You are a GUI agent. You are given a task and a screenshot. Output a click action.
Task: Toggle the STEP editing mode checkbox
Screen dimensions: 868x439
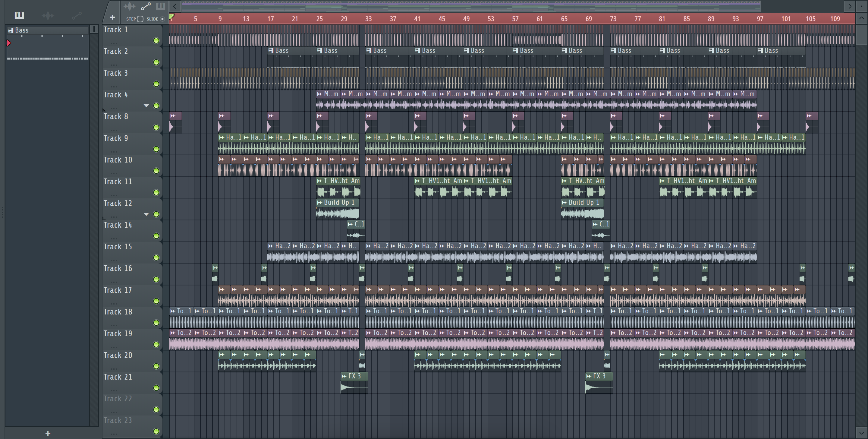pos(140,19)
